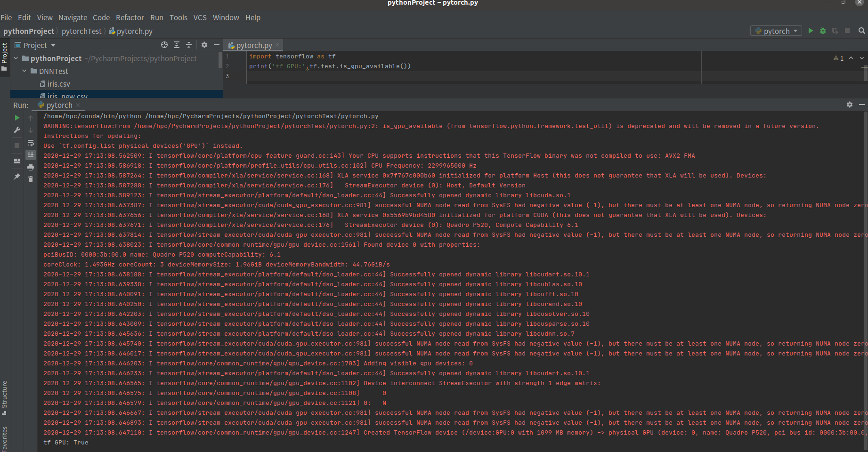Open run configuration settings wrench icon
This screenshot has height=452, width=868.
pos(17,130)
